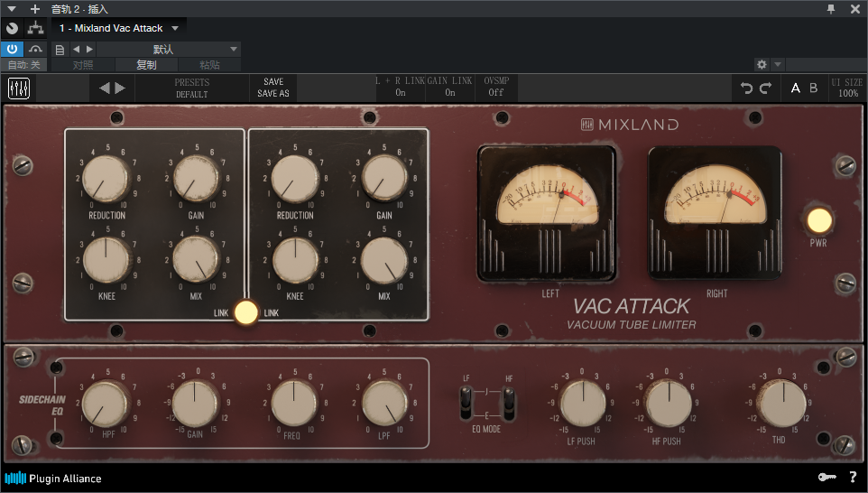Click the Copy (复制) button
Screen dimensions: 868x493
pos(146,65)
